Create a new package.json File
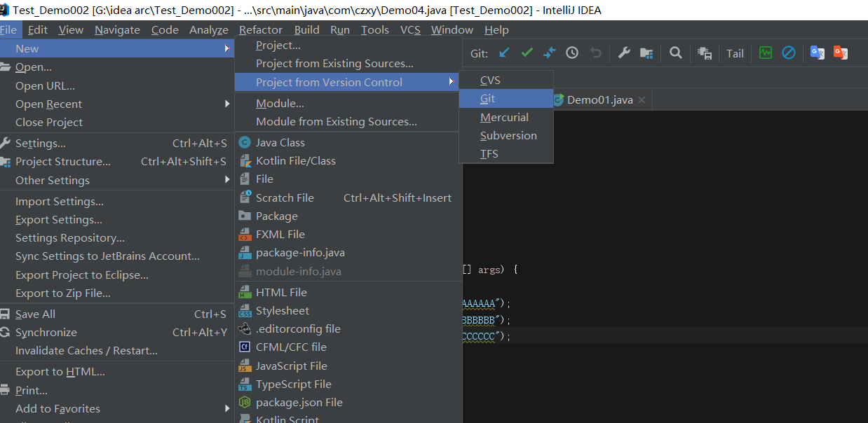The width and height of the screenshot is (868, 423). 347,402
